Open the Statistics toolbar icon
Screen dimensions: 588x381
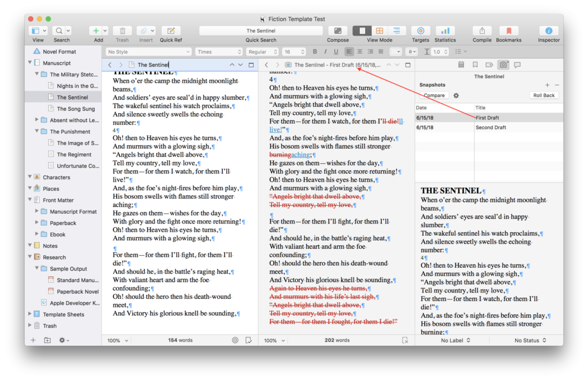(x=445, y=31)
